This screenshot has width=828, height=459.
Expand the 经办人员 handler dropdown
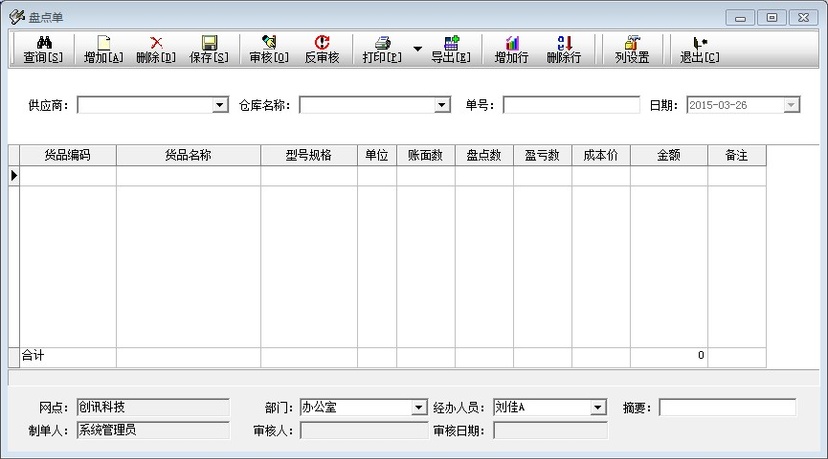(598, 408)
